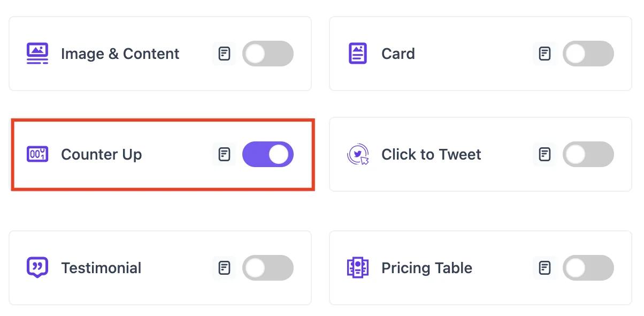
Task: Click the Card block icon
Action: coord(358,54)
